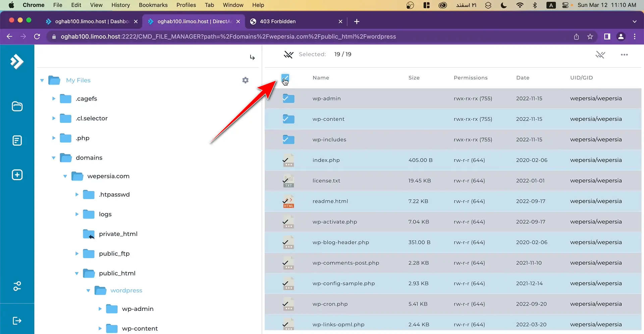Viewport: 644px width, 334px height.
Task: Open the Bookmarks menu
Action: [153, 5]
